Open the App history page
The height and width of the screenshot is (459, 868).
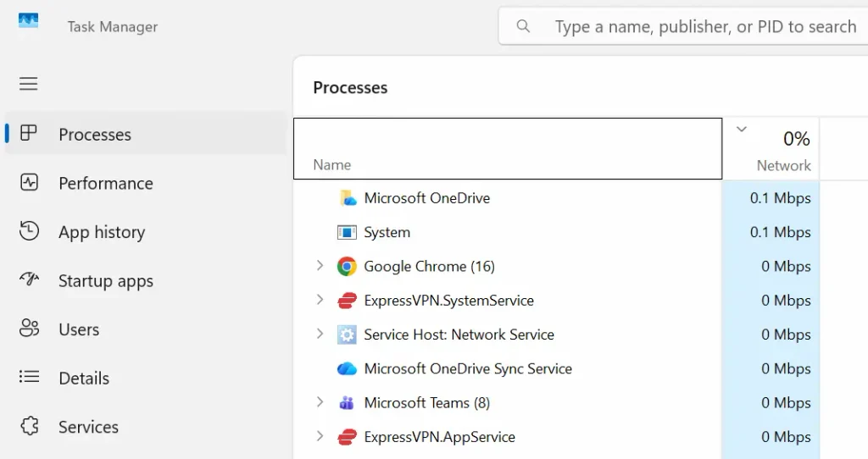(146, 232)
